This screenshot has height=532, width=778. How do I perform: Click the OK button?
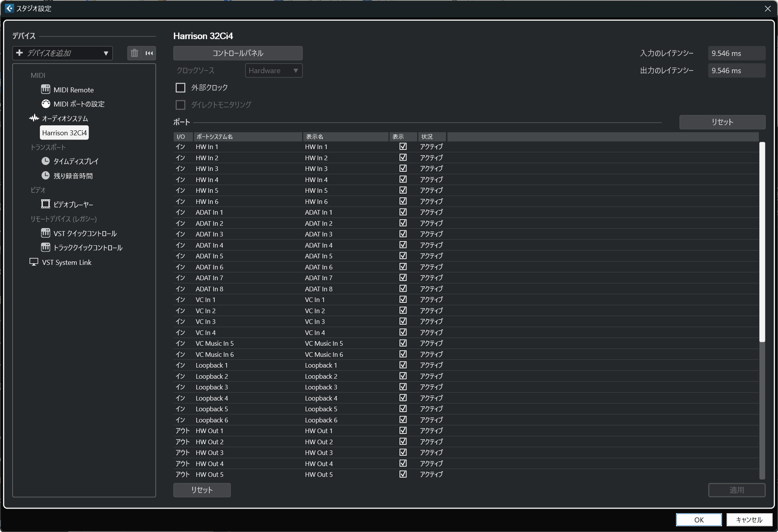699,520
